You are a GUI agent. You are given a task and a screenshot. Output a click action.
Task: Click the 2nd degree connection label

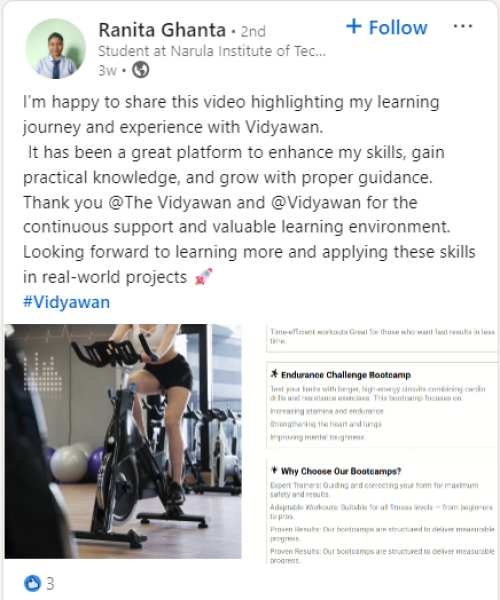click(x=253, y=31)
